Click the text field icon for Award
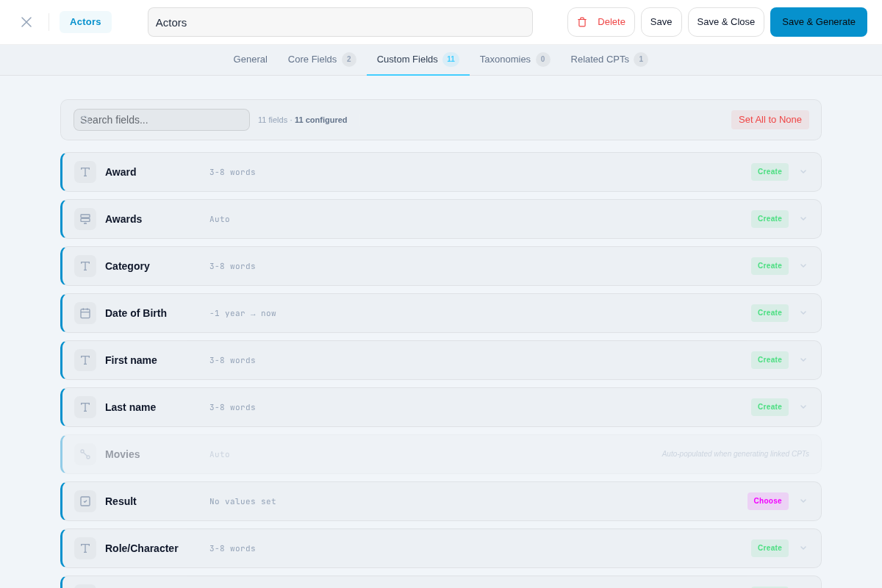Viewport: 882px width, 588px height. click(x=85, y=172)
